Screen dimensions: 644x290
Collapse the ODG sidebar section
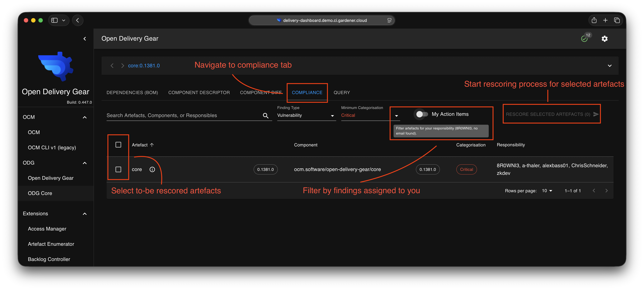(85, 163)
